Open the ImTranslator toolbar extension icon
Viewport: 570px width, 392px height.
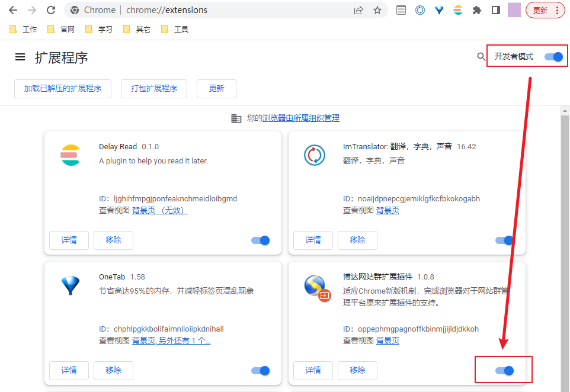pos(420,10)
